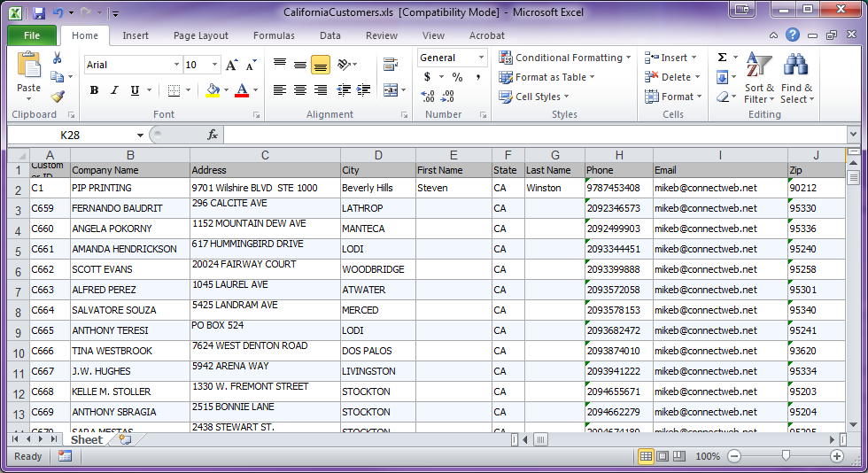Click the Orientation angled text icon
This screenshot has width=868, height=473.
click(x=345, y=65)
